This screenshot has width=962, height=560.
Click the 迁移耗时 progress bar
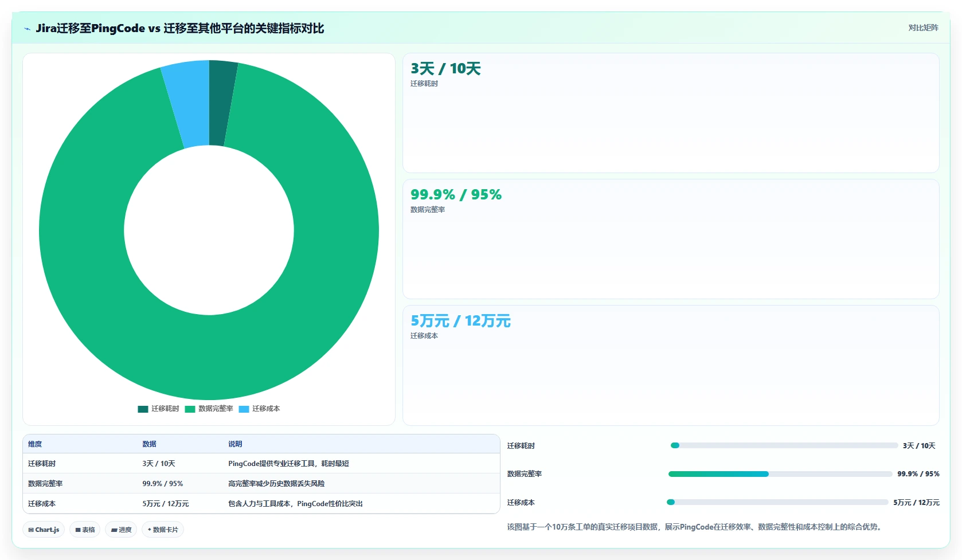(784, 445)
